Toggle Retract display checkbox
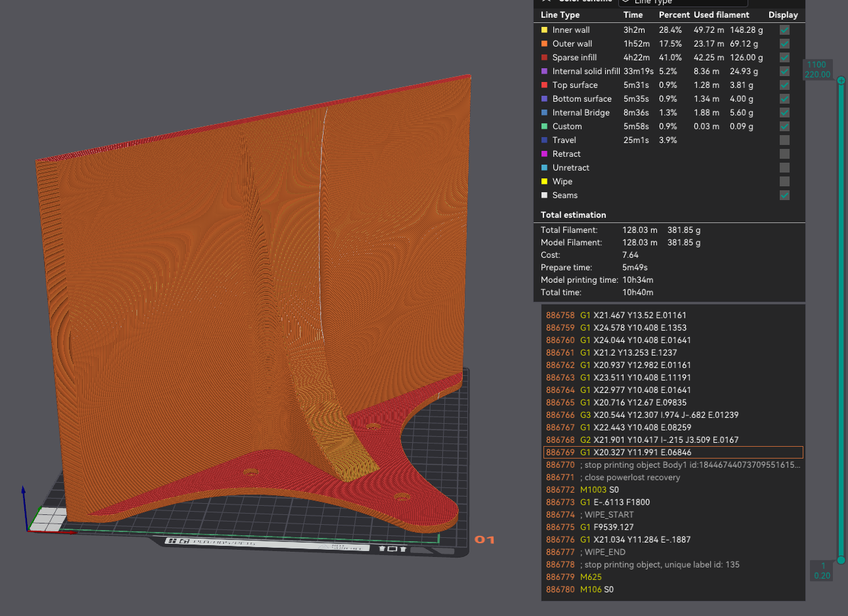 tap(784, 154)
